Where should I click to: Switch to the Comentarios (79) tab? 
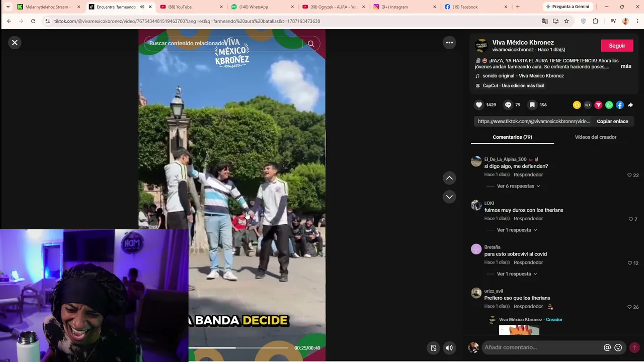coord(512,137)
